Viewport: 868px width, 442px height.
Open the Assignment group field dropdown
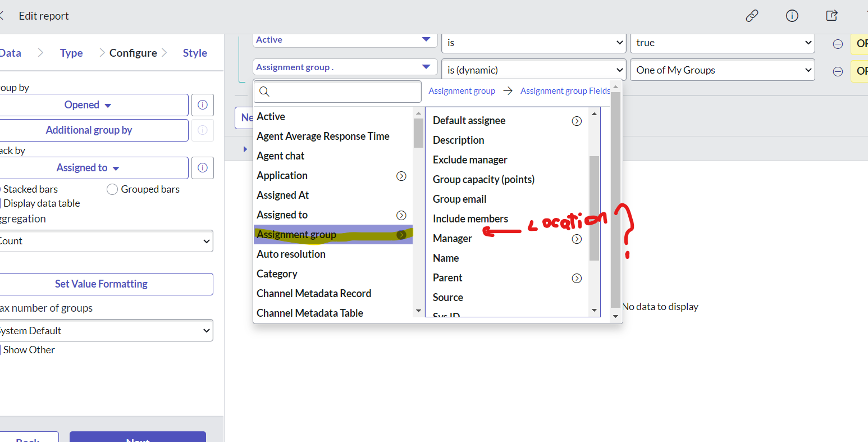coord(345,67)
